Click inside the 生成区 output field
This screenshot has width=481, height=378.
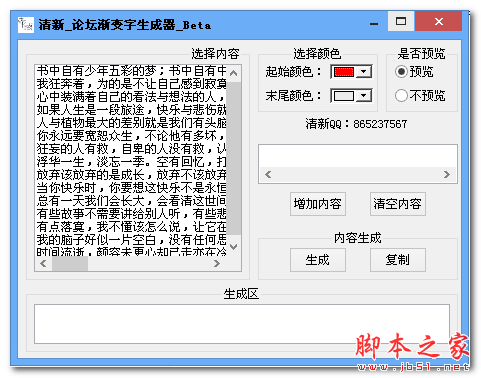click(x=242, y=324)
